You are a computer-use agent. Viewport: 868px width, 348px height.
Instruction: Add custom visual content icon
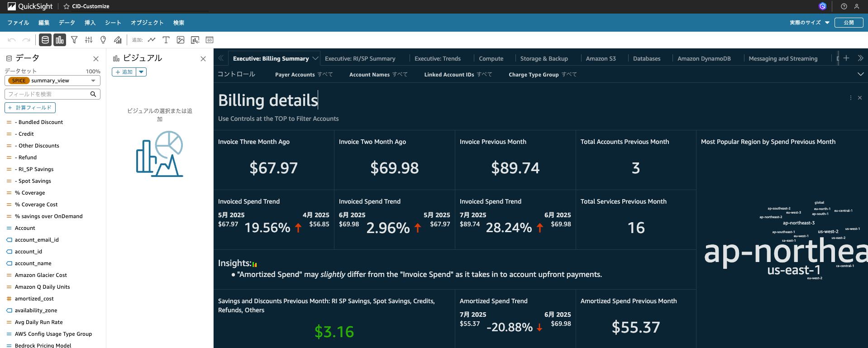[195, 40]
